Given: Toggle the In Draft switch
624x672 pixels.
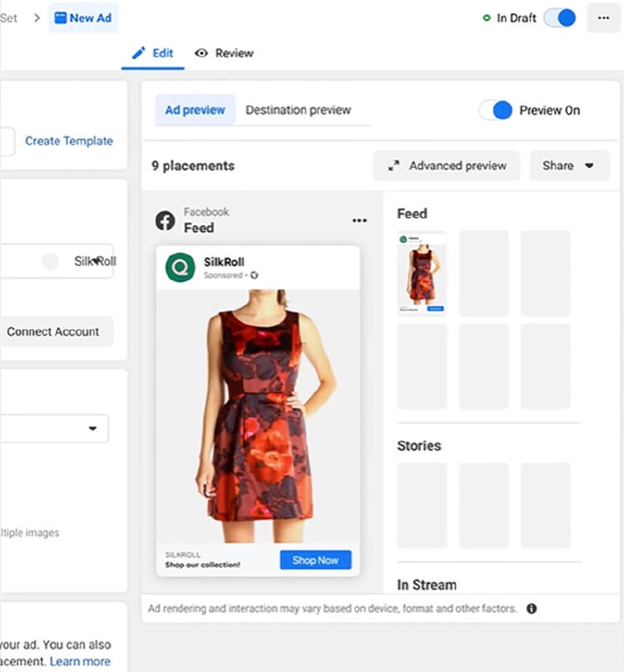Looking at the screenshot, I should 559,17.
